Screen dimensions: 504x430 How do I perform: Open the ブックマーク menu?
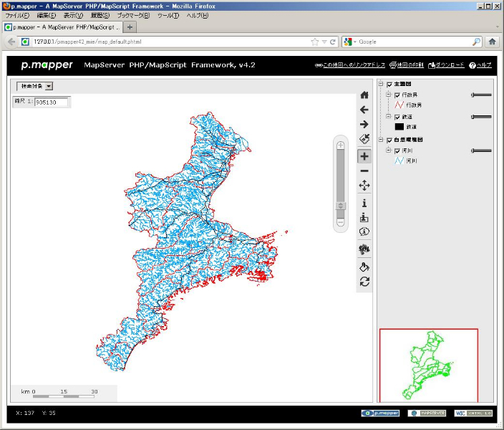133,15
